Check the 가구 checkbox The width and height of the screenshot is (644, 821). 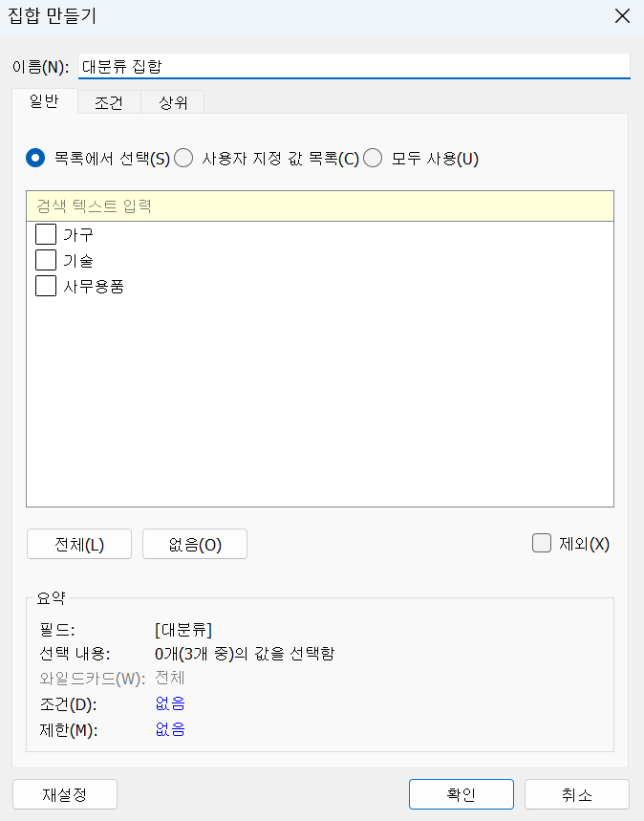pos(46,234)
